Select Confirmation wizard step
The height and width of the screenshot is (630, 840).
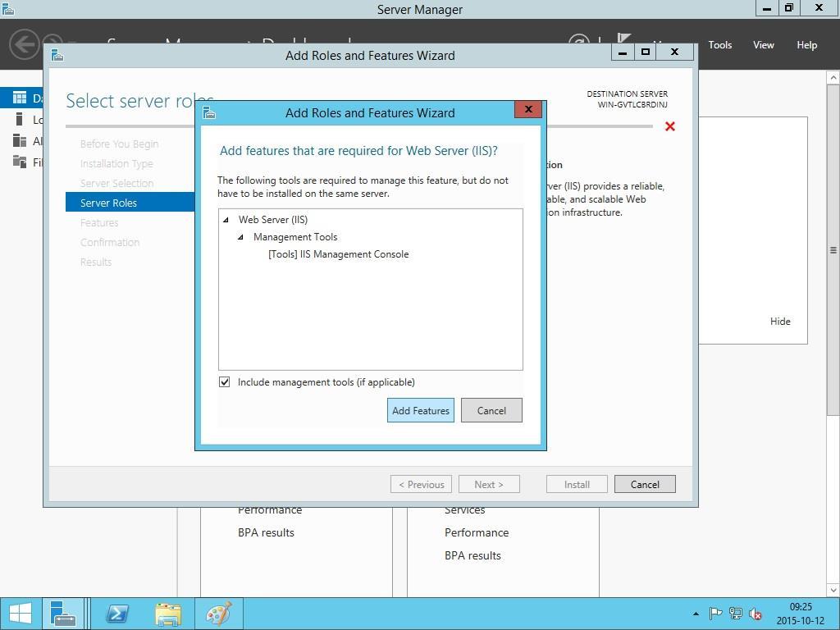(x=110, y=242)
